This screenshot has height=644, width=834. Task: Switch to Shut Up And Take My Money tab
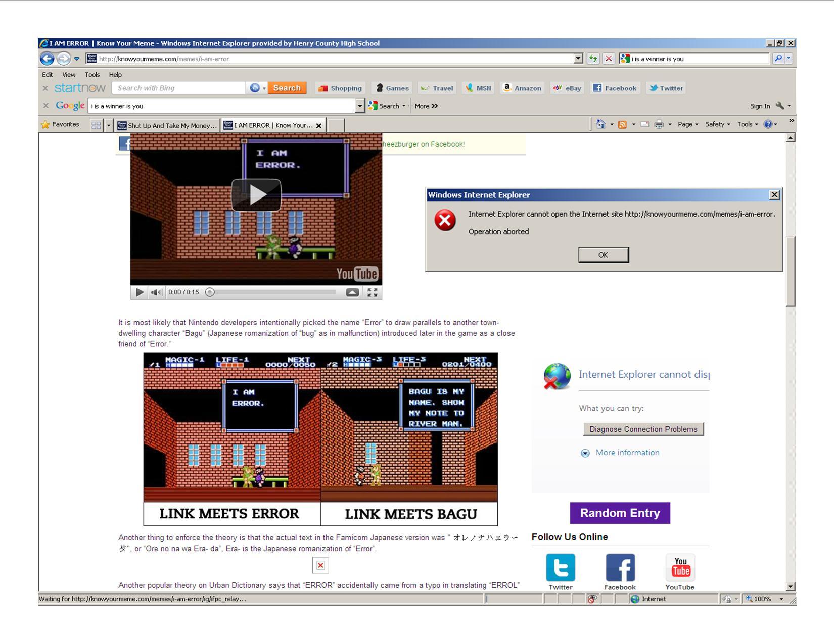click(168, 125)
